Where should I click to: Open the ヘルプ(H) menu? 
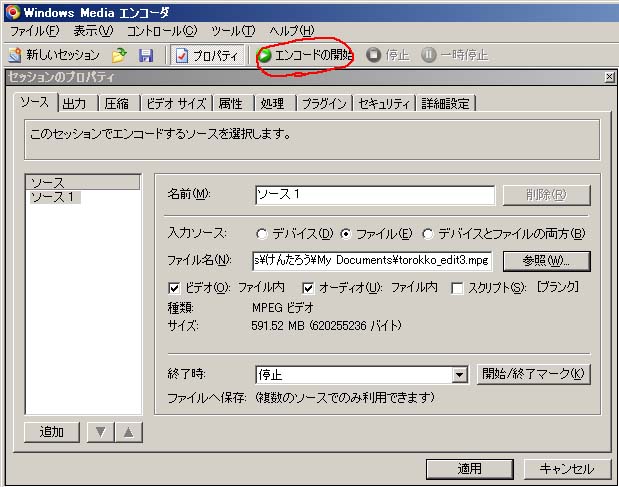tap(291, 31)
